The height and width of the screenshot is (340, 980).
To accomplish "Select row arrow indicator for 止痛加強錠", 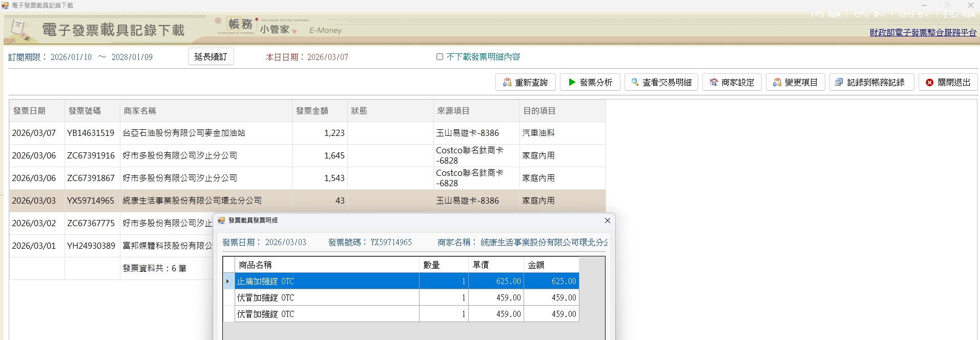I will coord(228,281).
